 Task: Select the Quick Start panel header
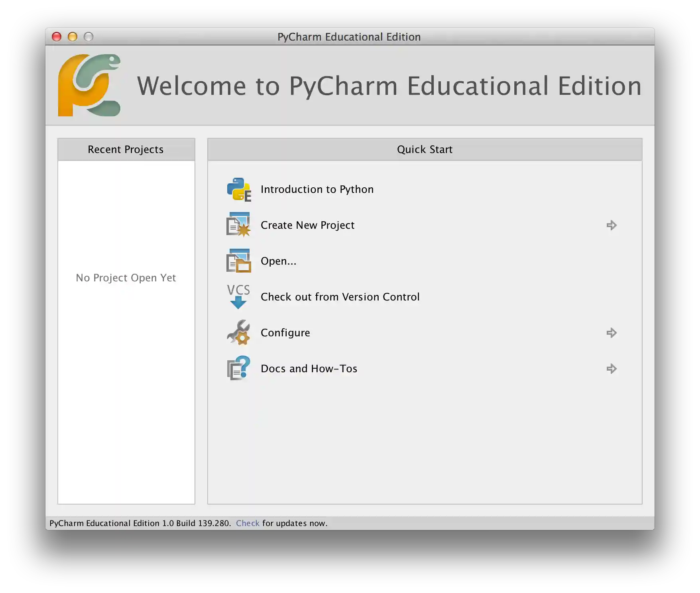pyautogui.click(x=425, y=149)
